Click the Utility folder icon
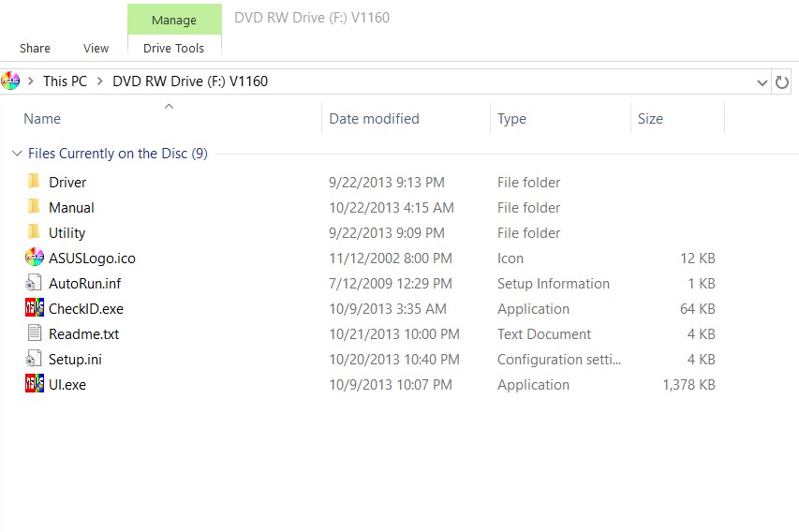This screenshot has width=799, height=532. point(34,232)
